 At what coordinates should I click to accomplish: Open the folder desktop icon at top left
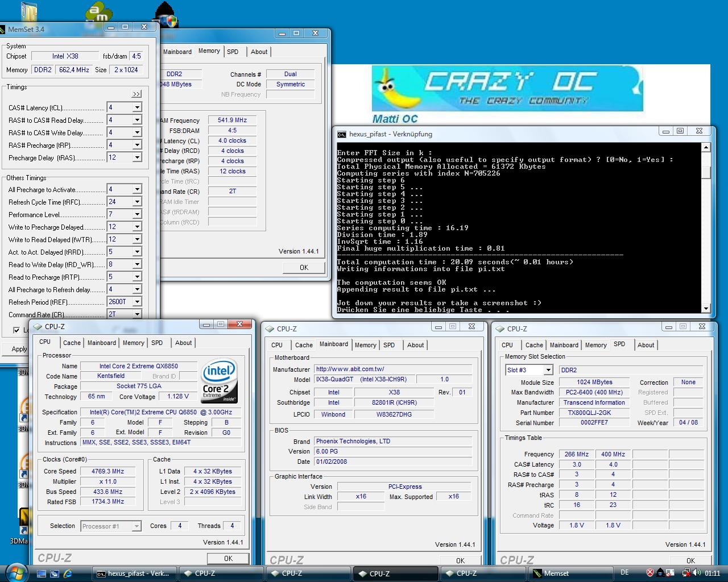(x=28, y=12)
